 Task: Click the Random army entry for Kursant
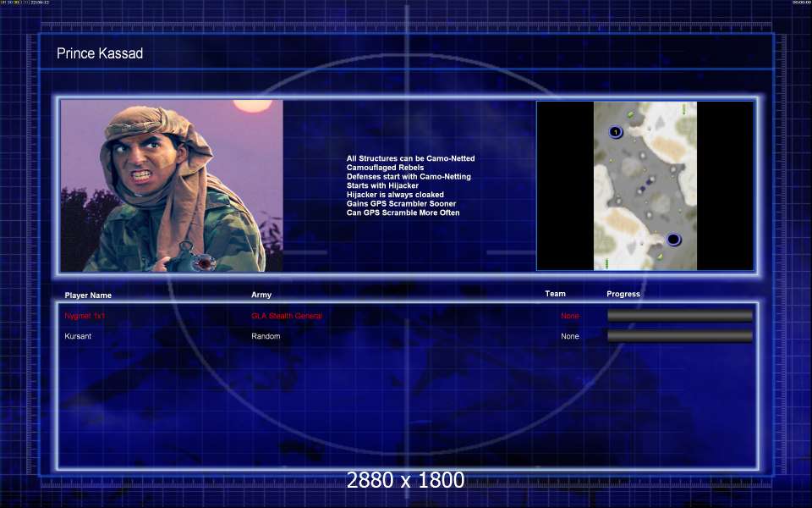click(x=266, y=336)
